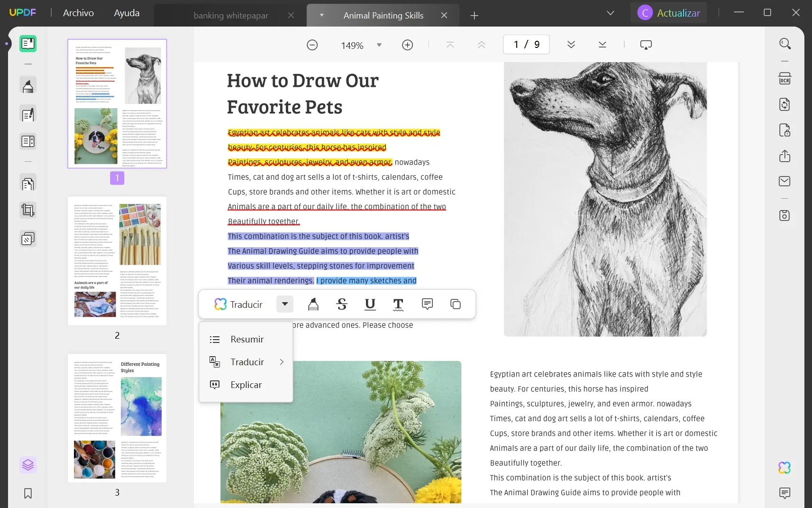This screenshot has height=508, width=812.
Task: Select page 1 thumbnail
Action: (117, 103)
